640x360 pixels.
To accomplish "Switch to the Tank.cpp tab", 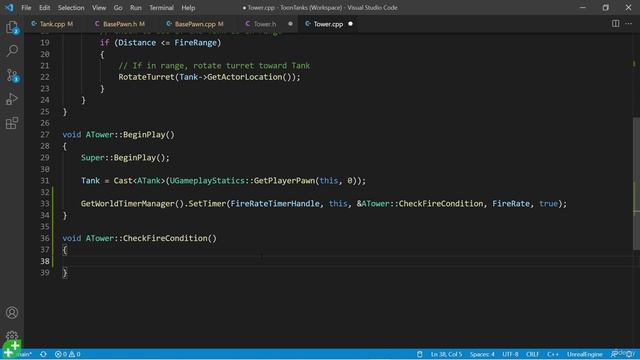I will [x=52, y=24].
